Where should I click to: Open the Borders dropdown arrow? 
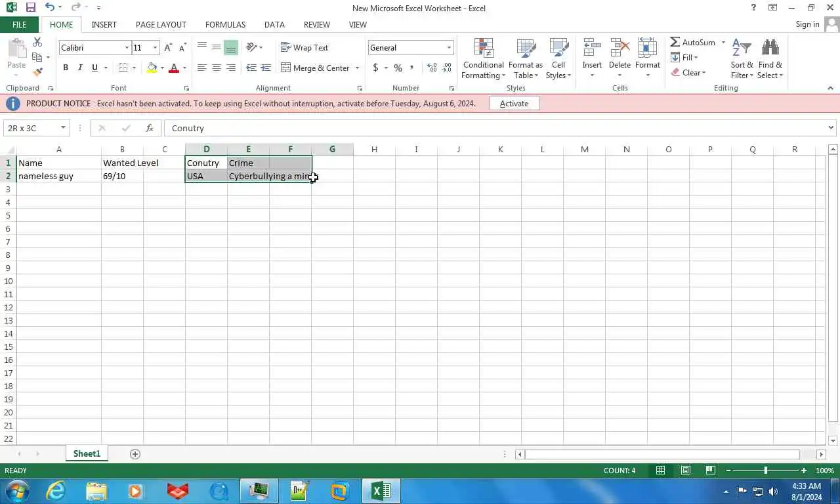pyautogui.click(x=134, y=68)
